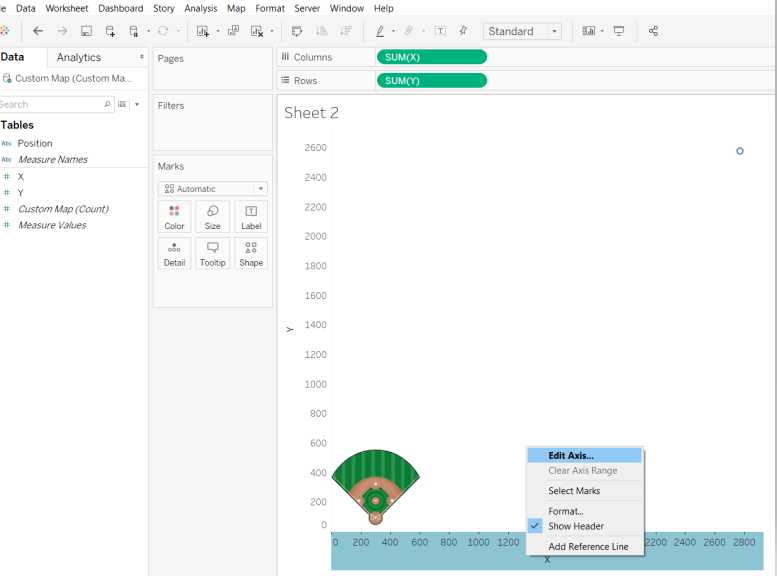Click the Pause Auto Updates icon
This screenshot has height=576, width=777.
[x=133, y=31]
